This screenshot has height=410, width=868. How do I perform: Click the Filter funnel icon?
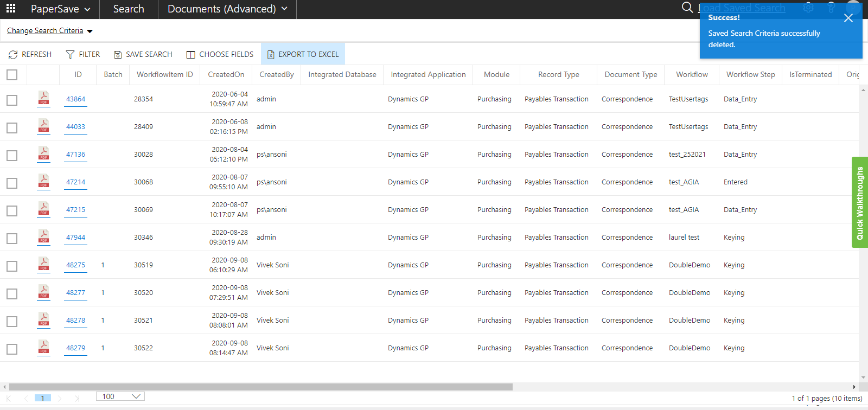(x=70, y=55)
